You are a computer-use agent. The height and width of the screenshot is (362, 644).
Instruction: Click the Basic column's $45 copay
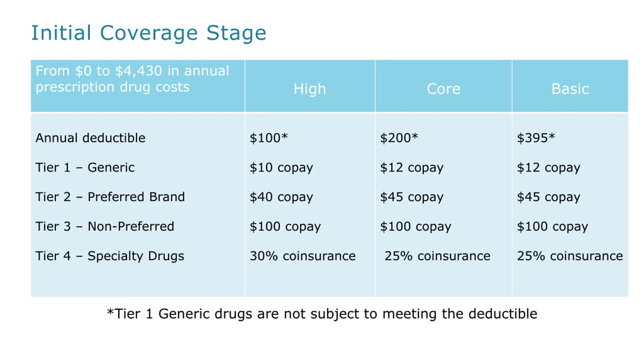(x=549, y=197)
